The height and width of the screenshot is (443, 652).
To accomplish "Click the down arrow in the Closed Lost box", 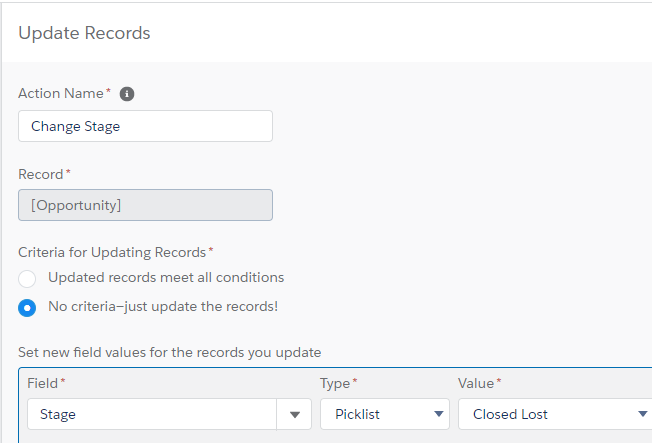I will coord(641,414).
